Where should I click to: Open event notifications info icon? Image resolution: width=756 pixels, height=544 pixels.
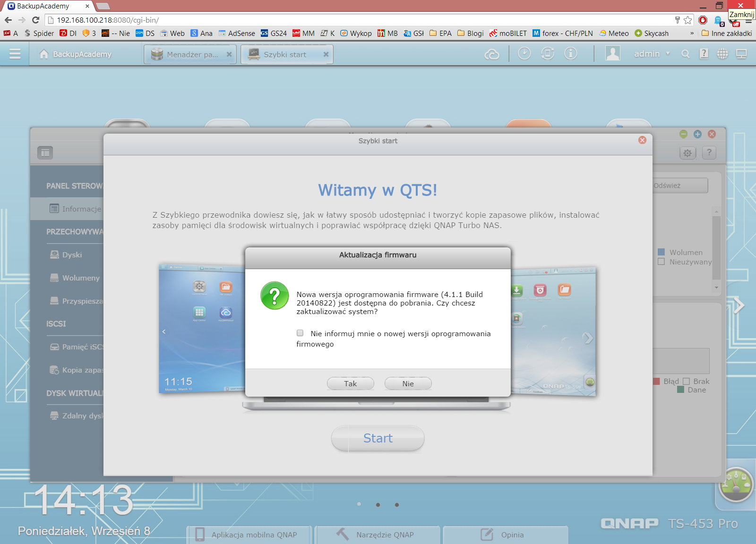(571, 53)
